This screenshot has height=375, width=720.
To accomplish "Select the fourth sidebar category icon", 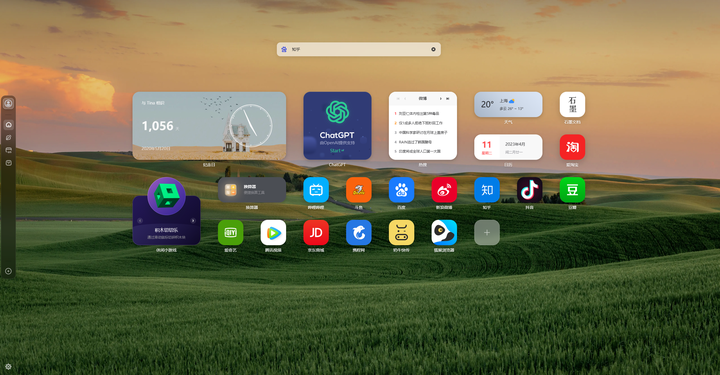I will (x=8, y=163).
